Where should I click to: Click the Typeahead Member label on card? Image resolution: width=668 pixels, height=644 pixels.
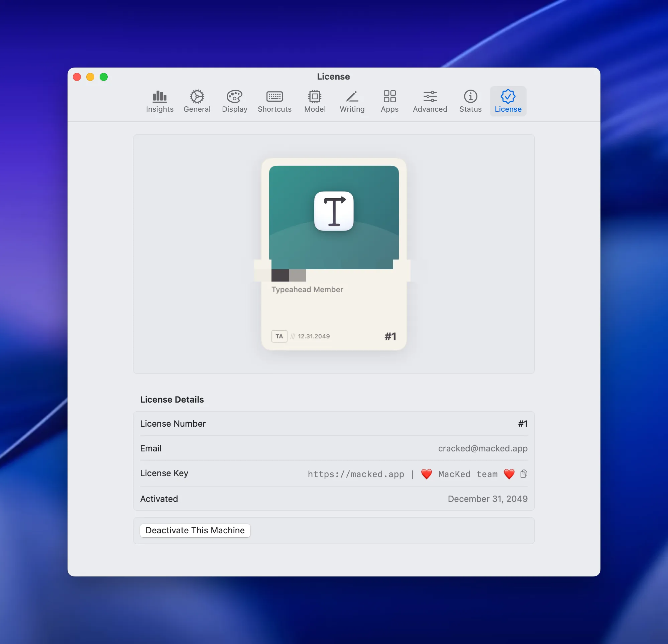click(x=307, y=290)
